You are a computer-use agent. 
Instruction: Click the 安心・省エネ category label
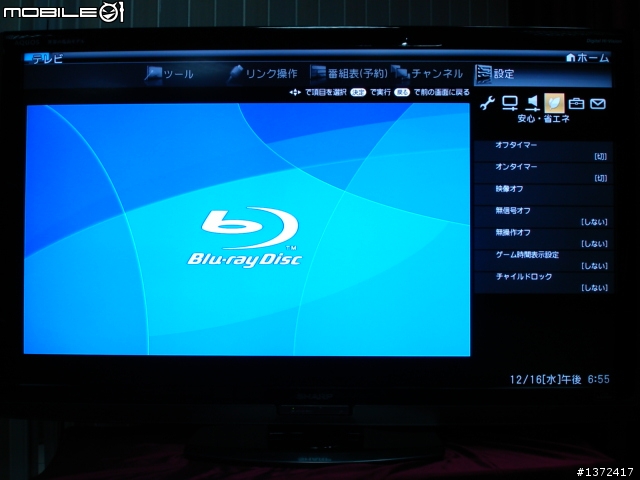coord(543,119)
